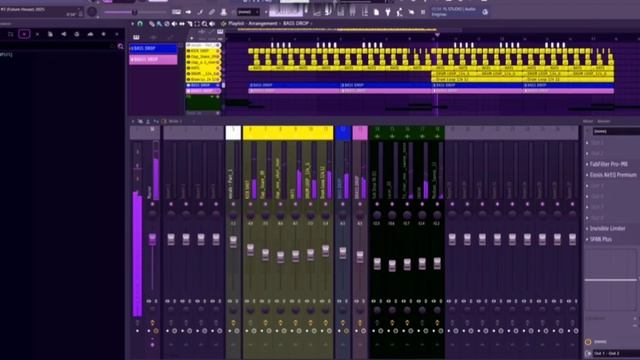Toggle the magnet snap icon in Playlist toolbar
640x360 pixels.
pos(140,24)
